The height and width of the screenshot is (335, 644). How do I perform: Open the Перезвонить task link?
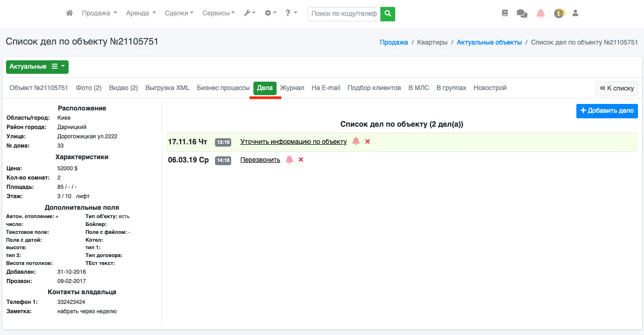[x=260, y=160]
